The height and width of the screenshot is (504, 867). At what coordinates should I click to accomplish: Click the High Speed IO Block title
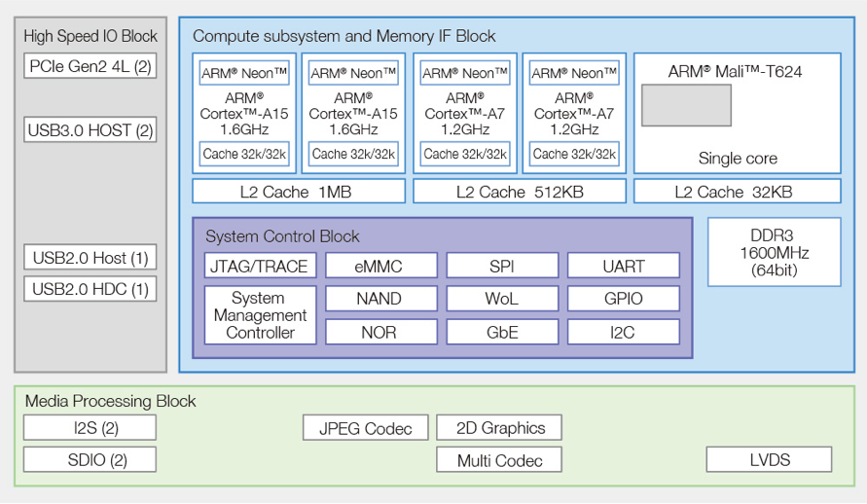[x=90, y=36]
